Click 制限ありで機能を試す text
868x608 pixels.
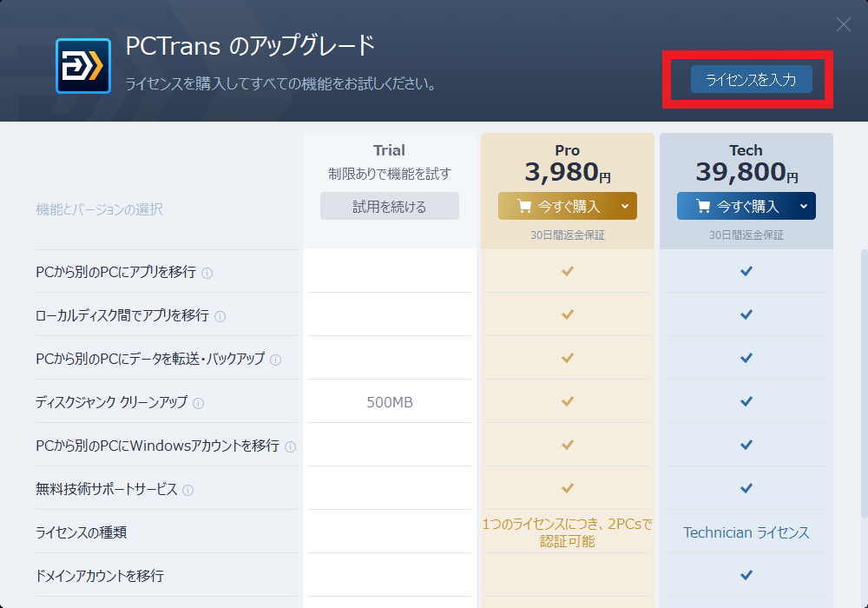(x=389, y=174)
